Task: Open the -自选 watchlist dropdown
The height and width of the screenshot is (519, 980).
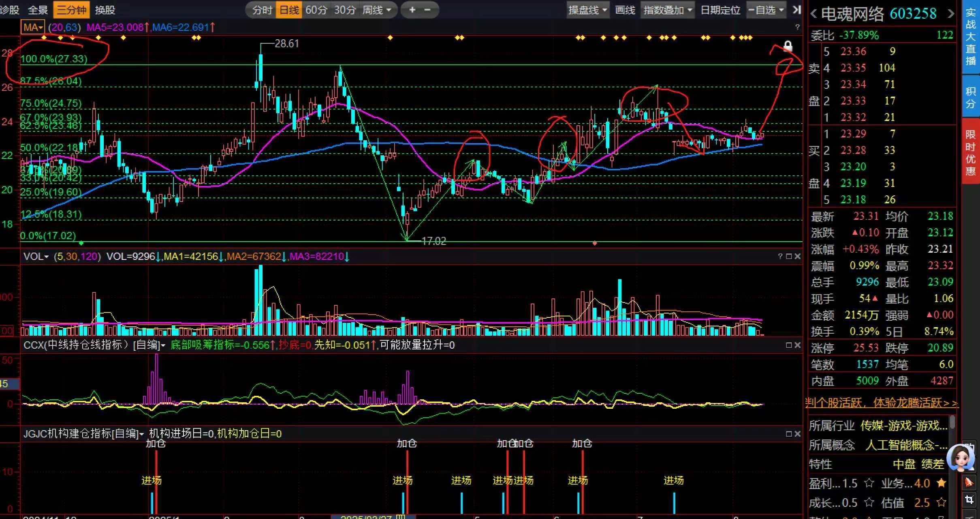Action: pyautogui.click(x=766, y=10)
